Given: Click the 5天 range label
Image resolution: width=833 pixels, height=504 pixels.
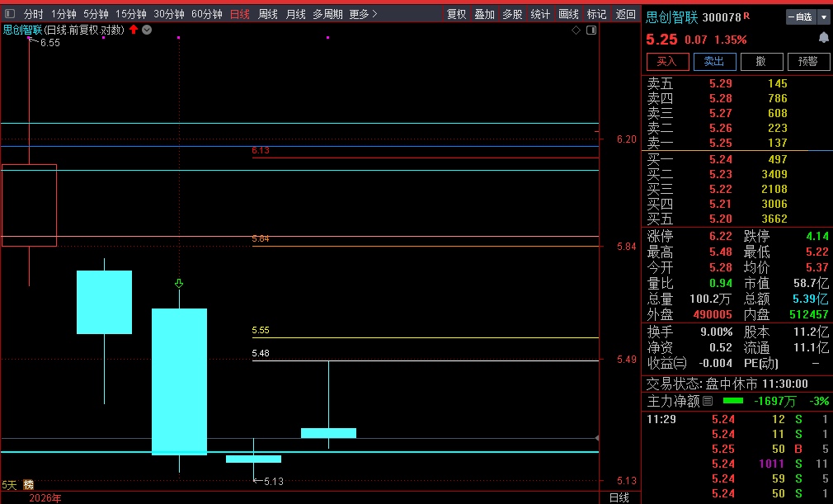Looking at the screenshot, I should [x=10, y=485].
